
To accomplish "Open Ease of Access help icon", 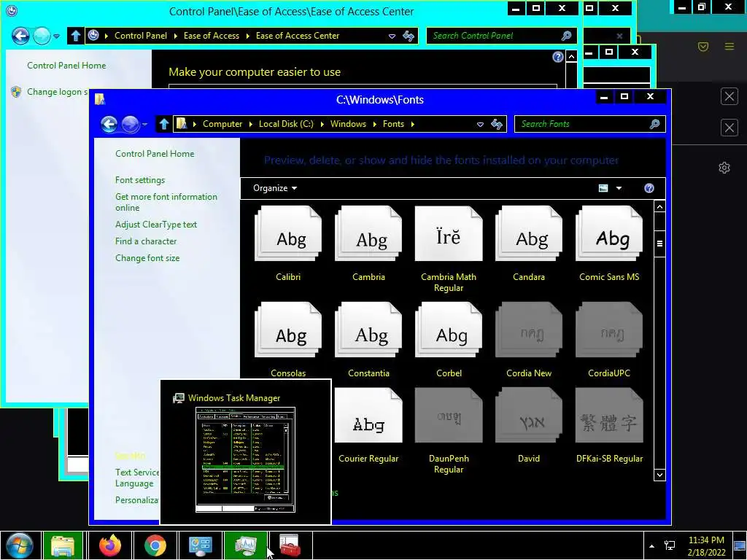I will pos(557,57).
